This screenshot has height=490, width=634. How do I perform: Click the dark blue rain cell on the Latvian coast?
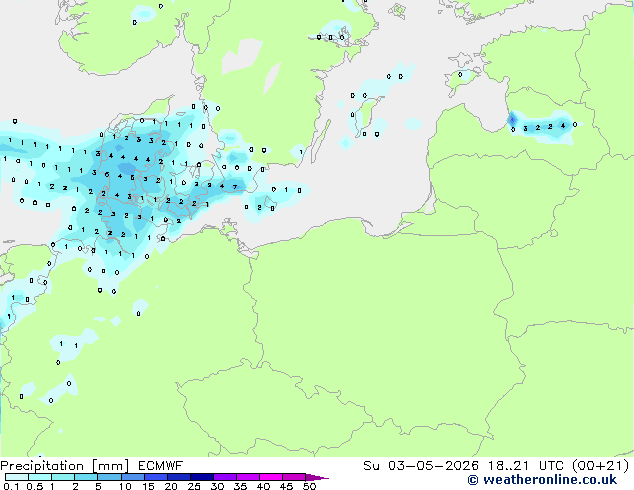point(512,119)
